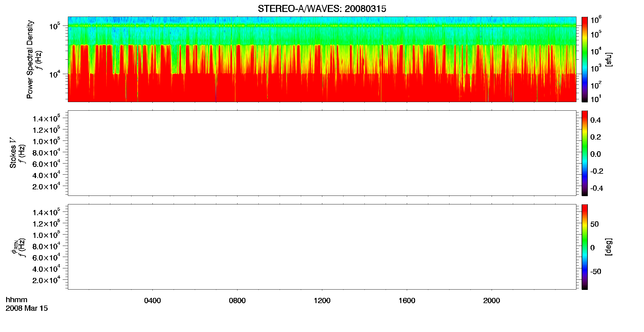Click the empty Stokes V plot panel
Screen dimensions: 644x332
(x=322, y=153)
